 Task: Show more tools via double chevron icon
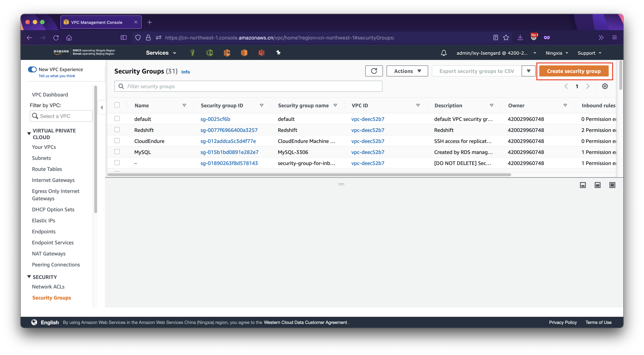click(x=601, y=38)
